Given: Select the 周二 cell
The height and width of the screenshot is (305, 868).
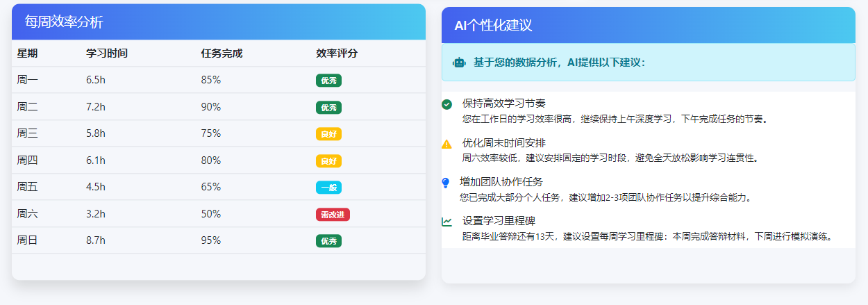Looking at the screenshot, I should pos(28,107).
